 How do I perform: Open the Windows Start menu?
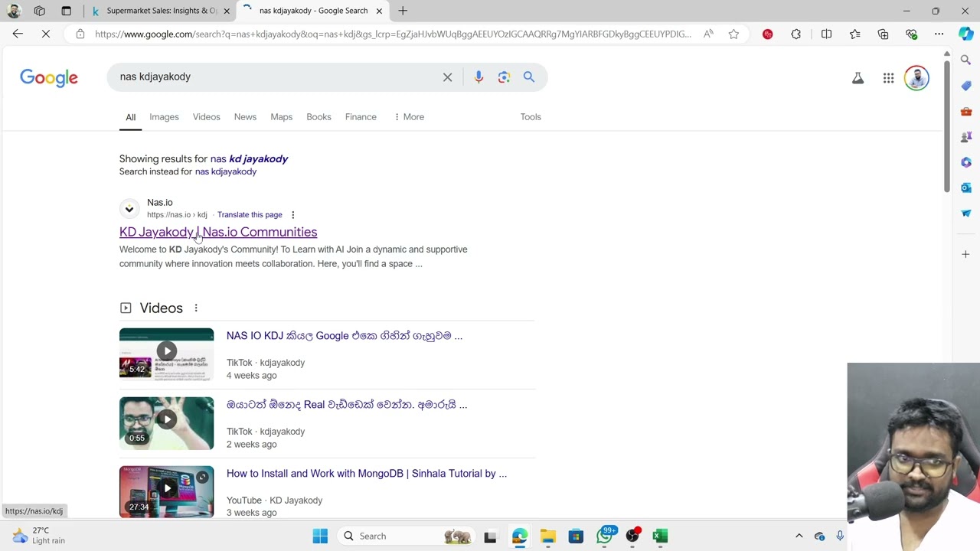coord(320,536)
